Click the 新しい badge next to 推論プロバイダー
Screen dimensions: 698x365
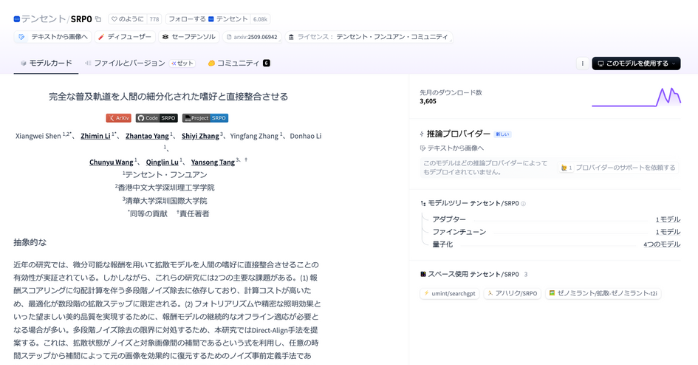point(502,134)
